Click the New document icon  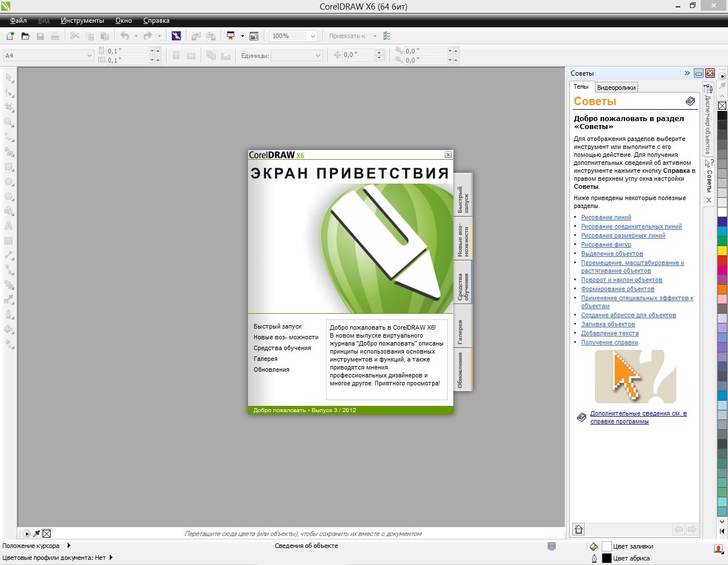(x=10, y=36)
